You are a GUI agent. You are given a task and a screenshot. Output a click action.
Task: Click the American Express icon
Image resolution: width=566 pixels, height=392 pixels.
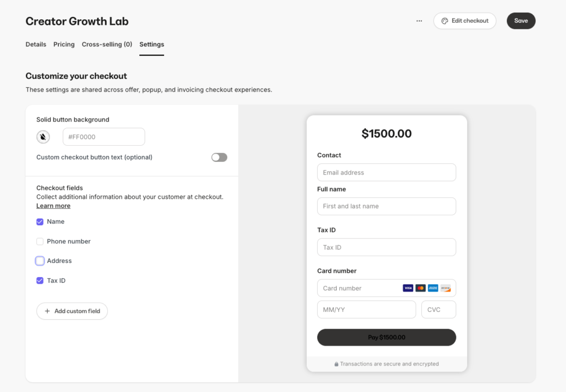(433, 288)
